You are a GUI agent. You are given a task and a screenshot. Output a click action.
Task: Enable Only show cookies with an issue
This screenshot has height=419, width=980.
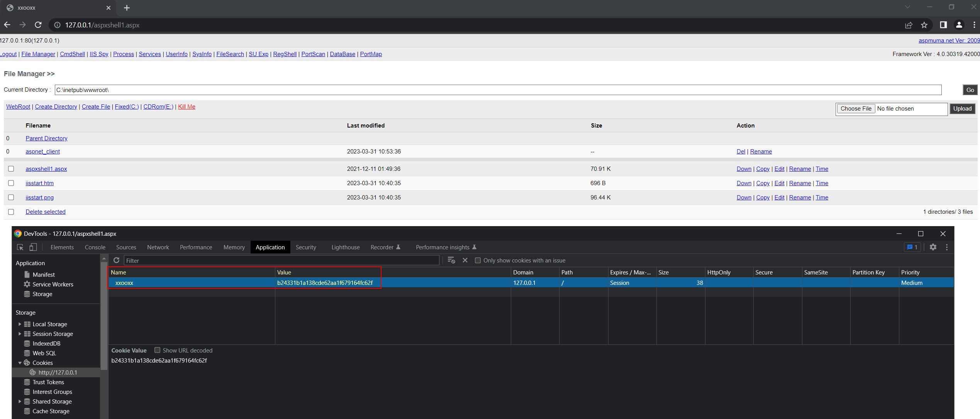pyautogui.click(x=478, y=260)
